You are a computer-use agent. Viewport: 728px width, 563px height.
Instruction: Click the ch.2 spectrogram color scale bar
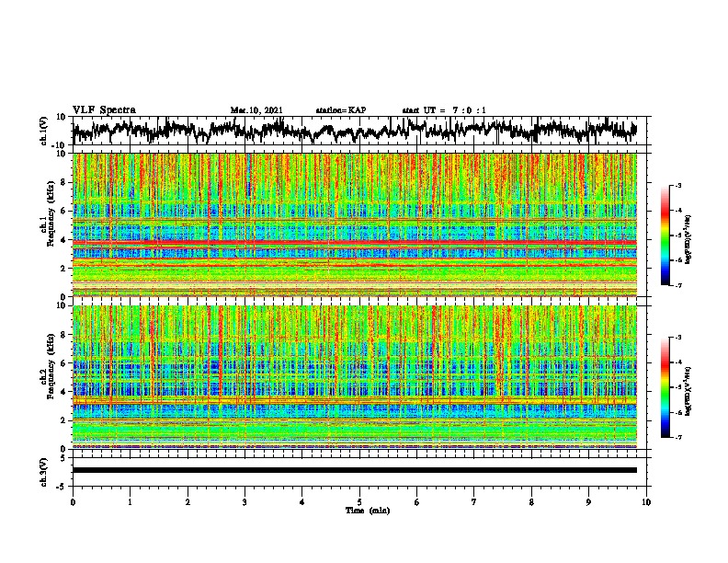[x=665, y=387]
